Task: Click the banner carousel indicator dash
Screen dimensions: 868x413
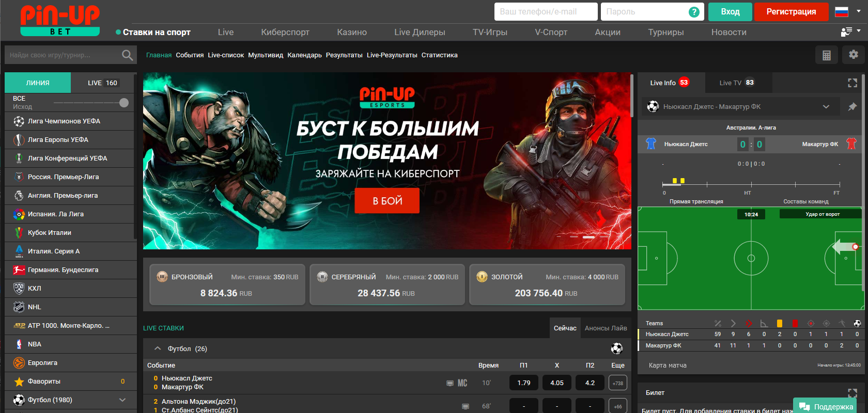Action: click(x=588, y=237)
